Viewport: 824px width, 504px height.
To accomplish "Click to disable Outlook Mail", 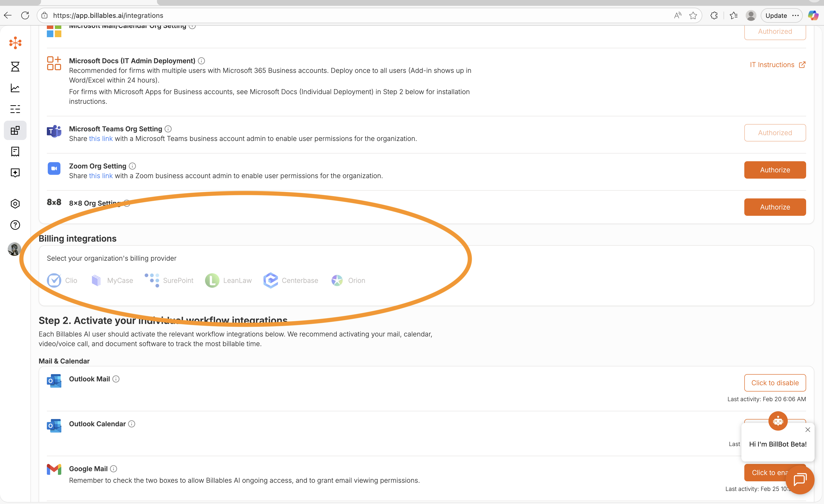I will click(774, 383).
